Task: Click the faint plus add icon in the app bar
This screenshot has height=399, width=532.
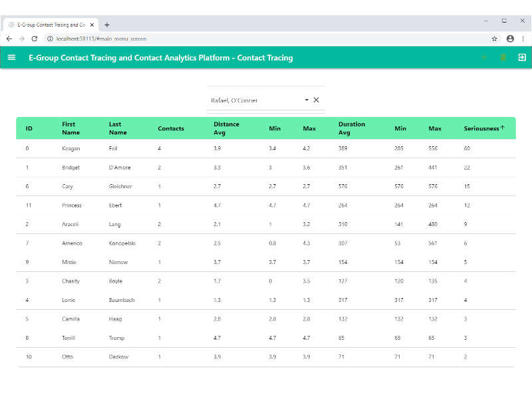Action: (484, 57)
